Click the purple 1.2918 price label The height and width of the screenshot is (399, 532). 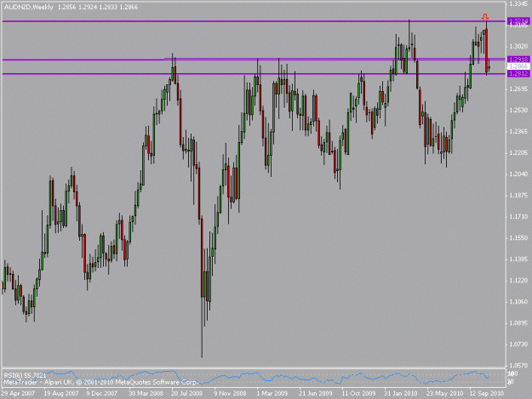click(x=518, y=60)
